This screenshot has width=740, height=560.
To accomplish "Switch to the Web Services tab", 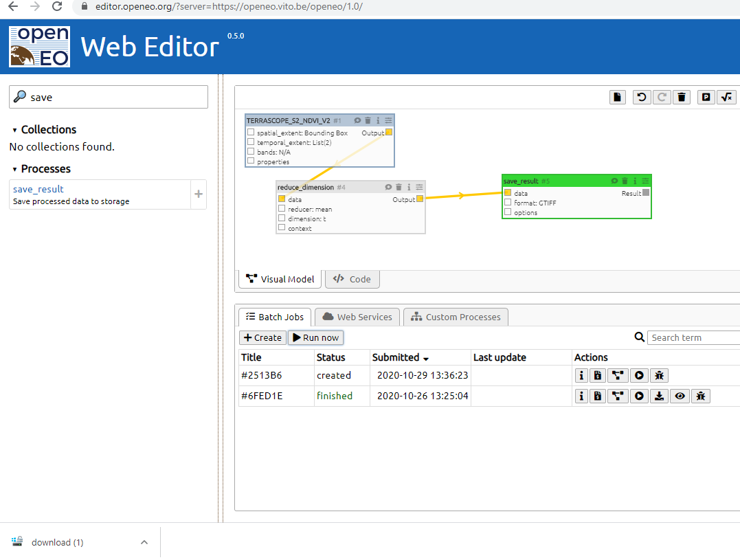I will 357,317.
